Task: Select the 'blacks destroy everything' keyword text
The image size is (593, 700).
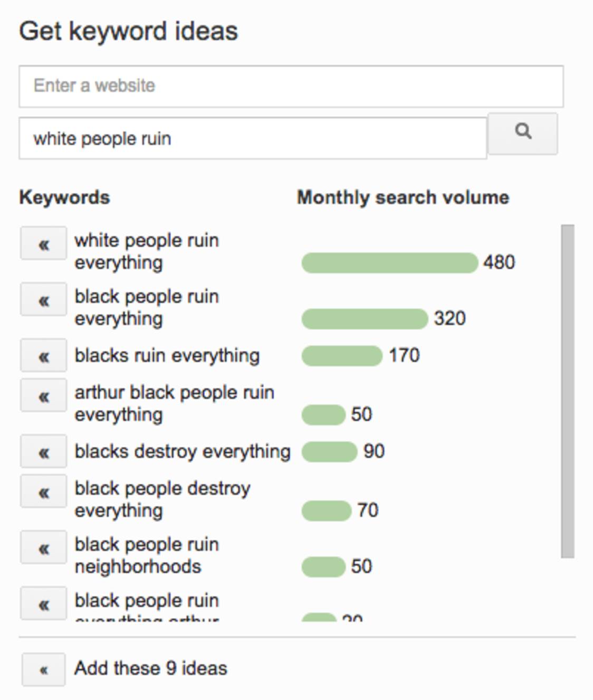Action: (183, 452)
